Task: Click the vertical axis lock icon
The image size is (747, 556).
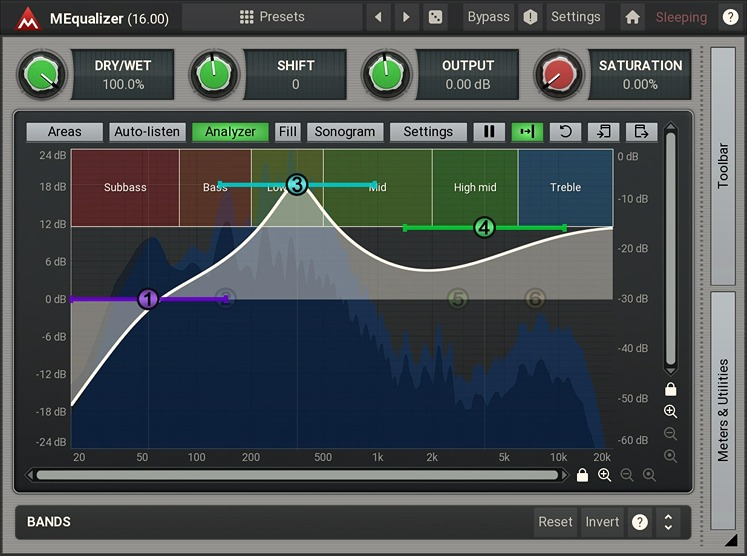Action: click(x=670, y=389)
